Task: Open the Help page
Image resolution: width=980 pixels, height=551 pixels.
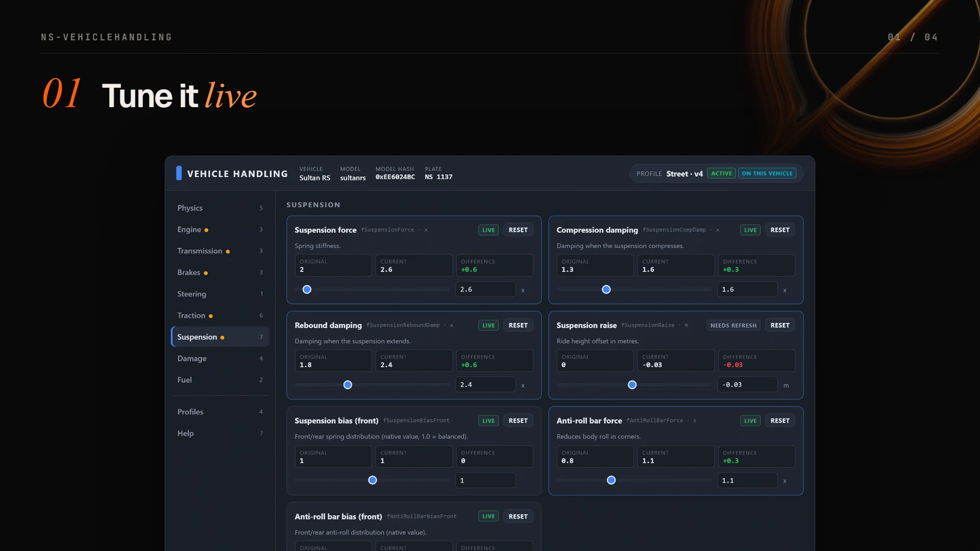Action: click(220, 433)
